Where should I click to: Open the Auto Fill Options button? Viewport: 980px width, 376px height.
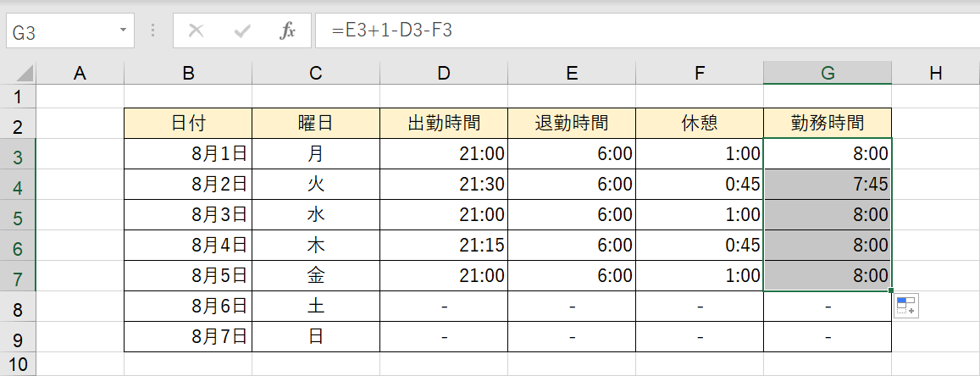click(905, 306)
